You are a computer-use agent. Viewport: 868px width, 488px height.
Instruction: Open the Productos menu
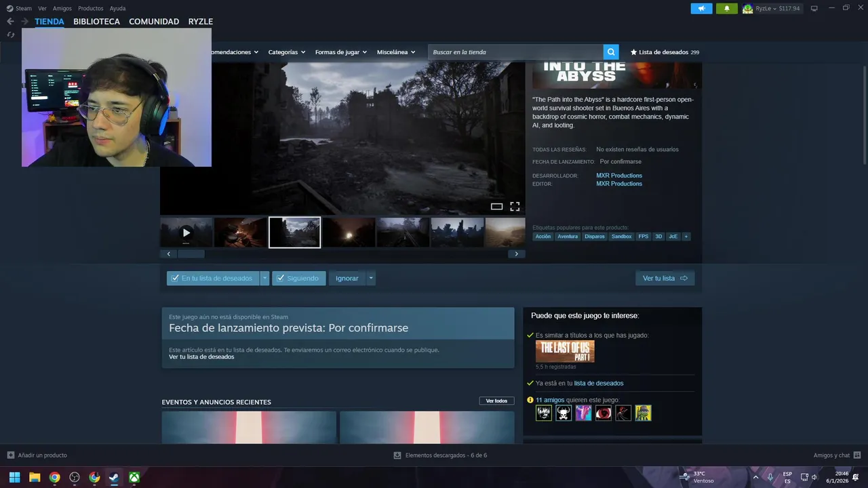pyautogui.click(x=91, y=9)
